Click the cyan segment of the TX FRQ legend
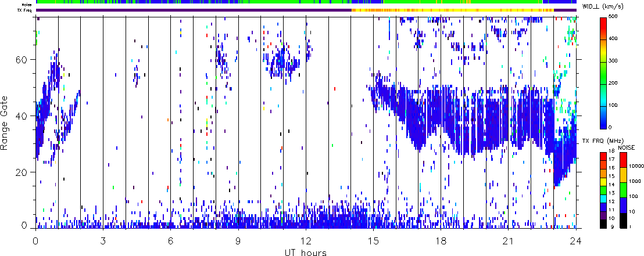Image resolution: width=644 pixels, height=256 pixels. point(603,199)
